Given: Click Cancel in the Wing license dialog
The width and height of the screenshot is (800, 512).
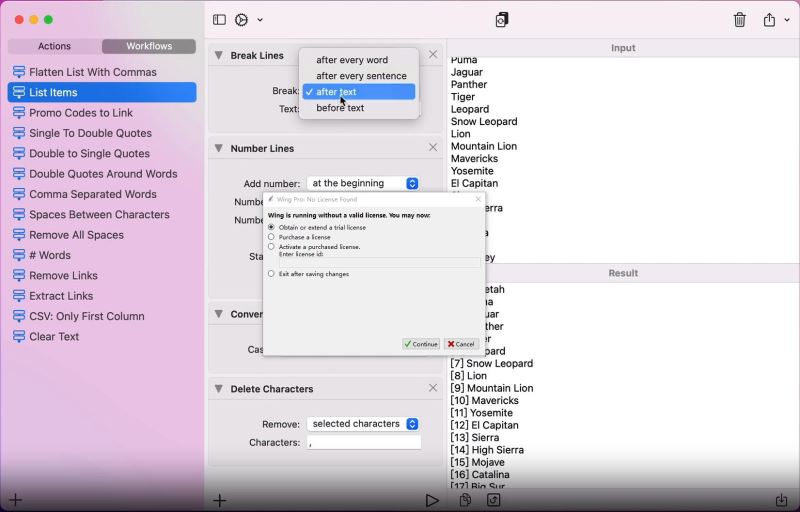Looking at the screenshot, I should click(461, 344).
